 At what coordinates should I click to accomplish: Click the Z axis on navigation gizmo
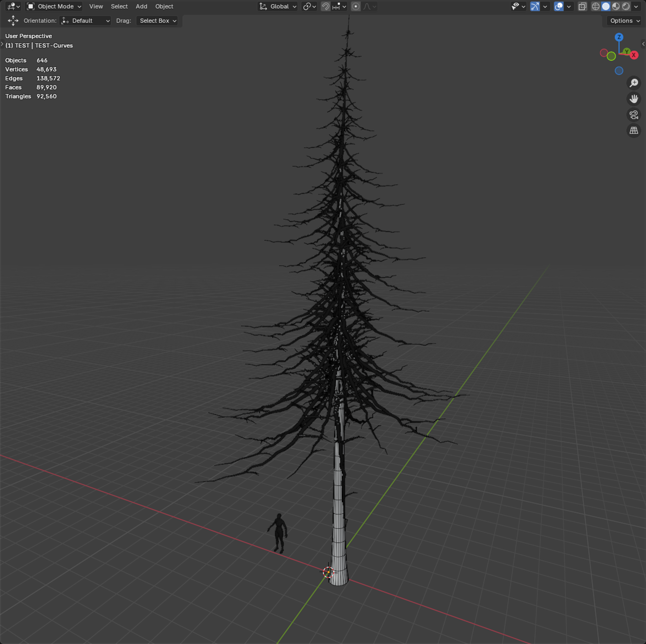pyautogui.click(x=619, y=37)
